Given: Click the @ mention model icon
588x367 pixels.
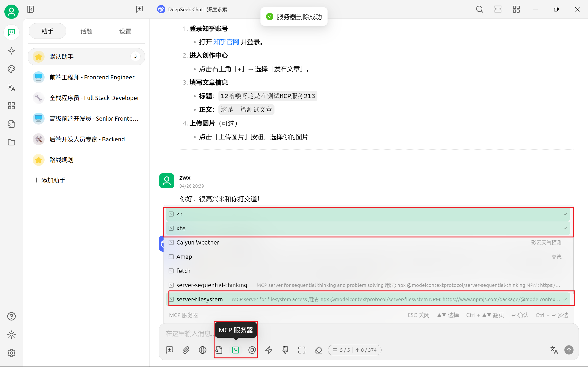Looking at the screenshot, I should 252,350.
